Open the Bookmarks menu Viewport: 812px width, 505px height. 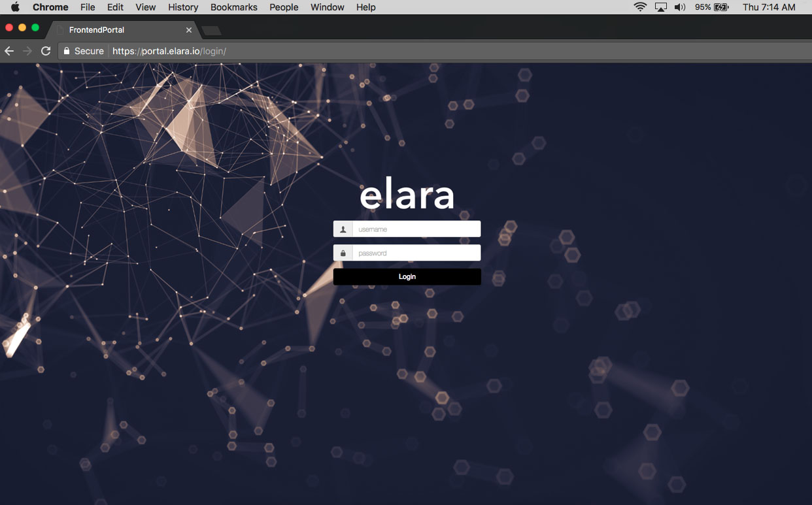(x=234, y=7)
